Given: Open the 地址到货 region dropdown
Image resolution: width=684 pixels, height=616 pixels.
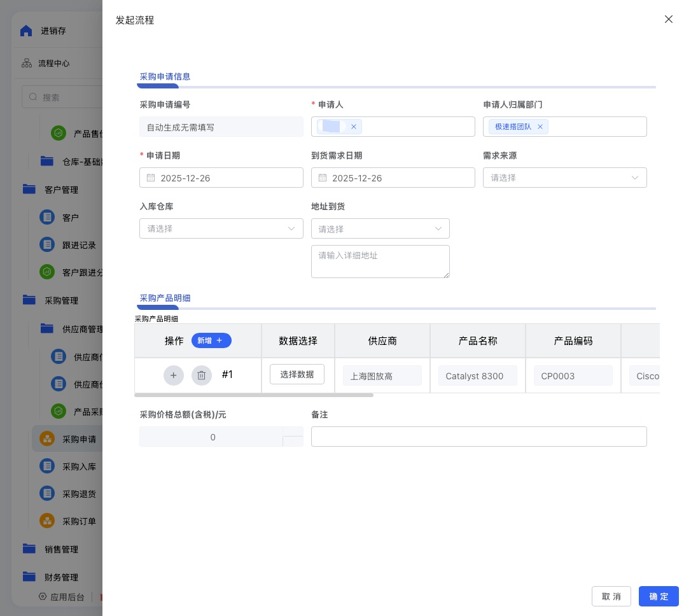Looking at the screenshot, I should coord(380,228).
